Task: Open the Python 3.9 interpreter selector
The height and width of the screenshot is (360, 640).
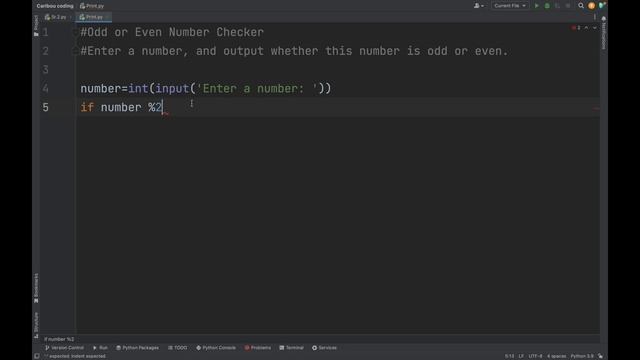Action: 582,356
